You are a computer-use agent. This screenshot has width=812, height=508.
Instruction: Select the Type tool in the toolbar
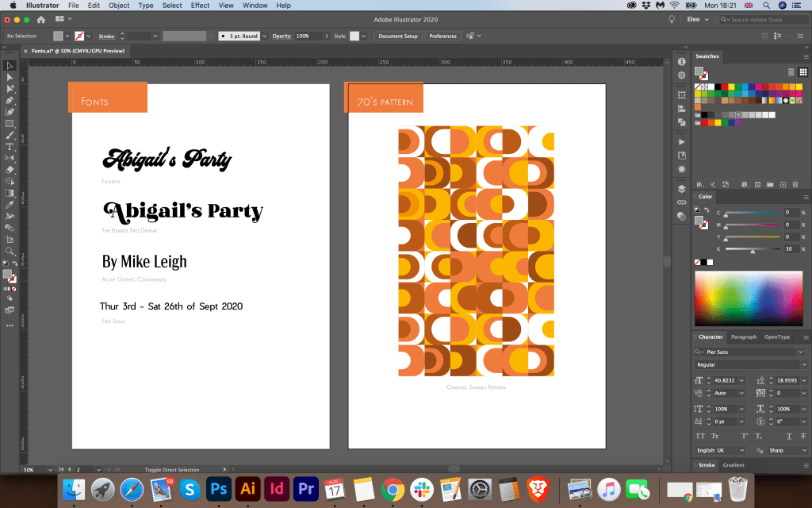[x=10, y=147]
